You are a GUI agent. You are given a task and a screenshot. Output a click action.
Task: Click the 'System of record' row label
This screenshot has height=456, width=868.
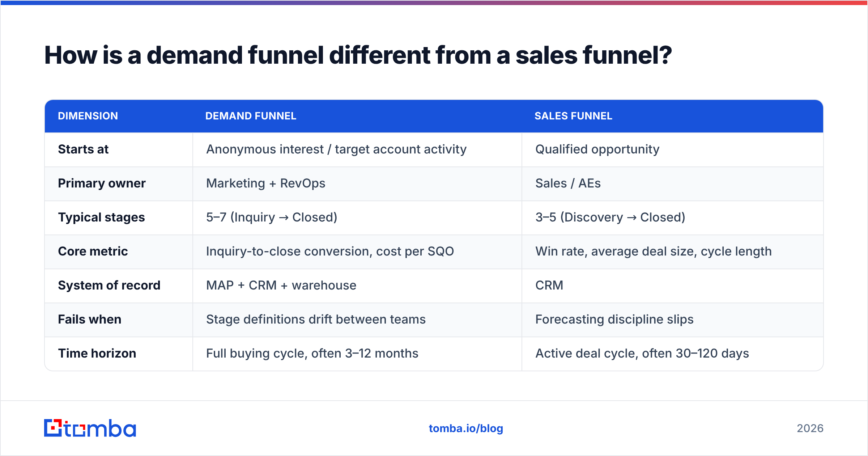tap(109, 285)
